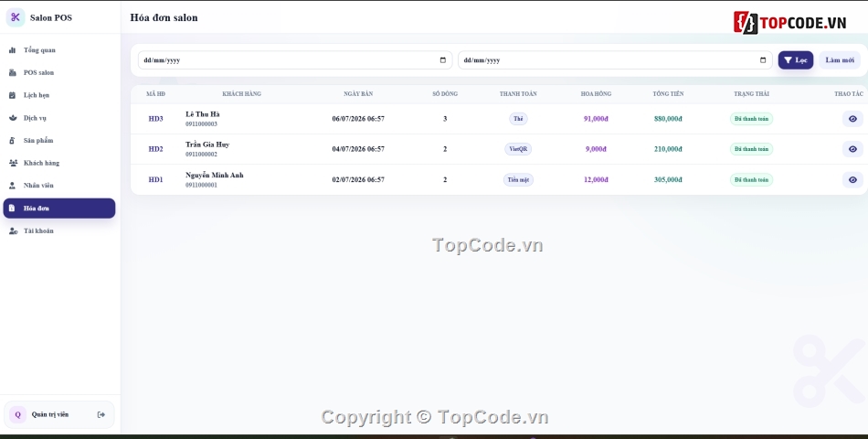Open calendar picker of second date field
868x439 pixels.
763,59
